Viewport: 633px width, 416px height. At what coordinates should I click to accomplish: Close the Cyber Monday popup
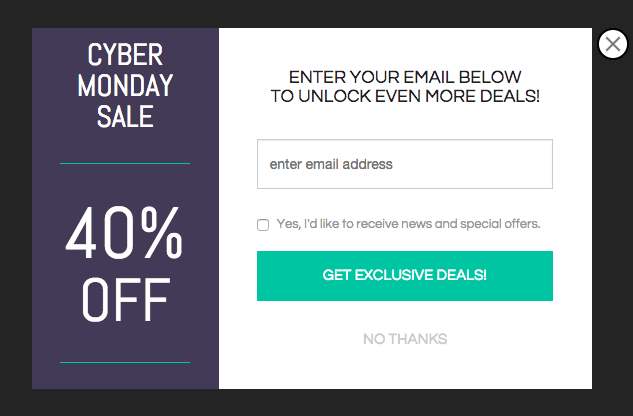tap(612, 45)
